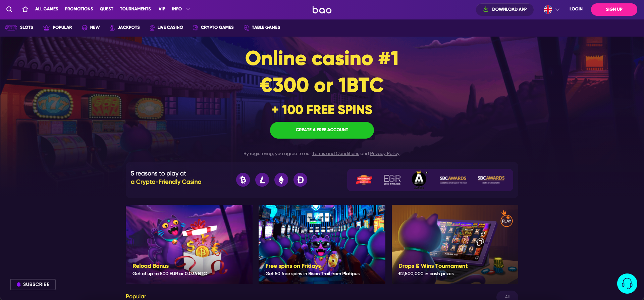Open the UK flag language selector
Image resolution: width=644 pixels, height=300 pixels.
[x=552, y=10]
